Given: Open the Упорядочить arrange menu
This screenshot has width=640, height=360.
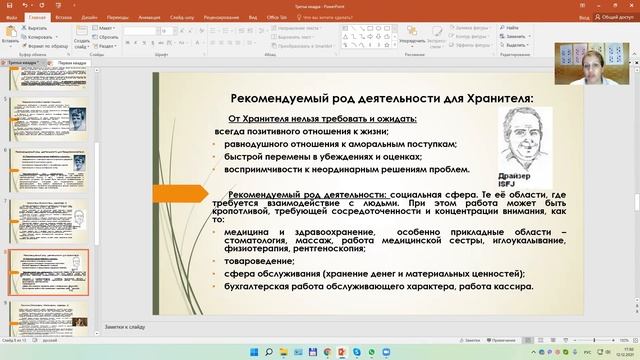Looking at the screenshot, I should [x=412, y=36].
